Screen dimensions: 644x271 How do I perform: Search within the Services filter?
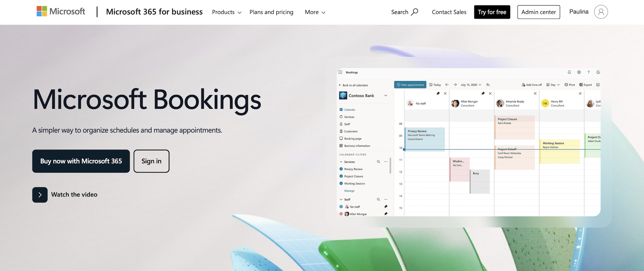(x=378, y=162)
